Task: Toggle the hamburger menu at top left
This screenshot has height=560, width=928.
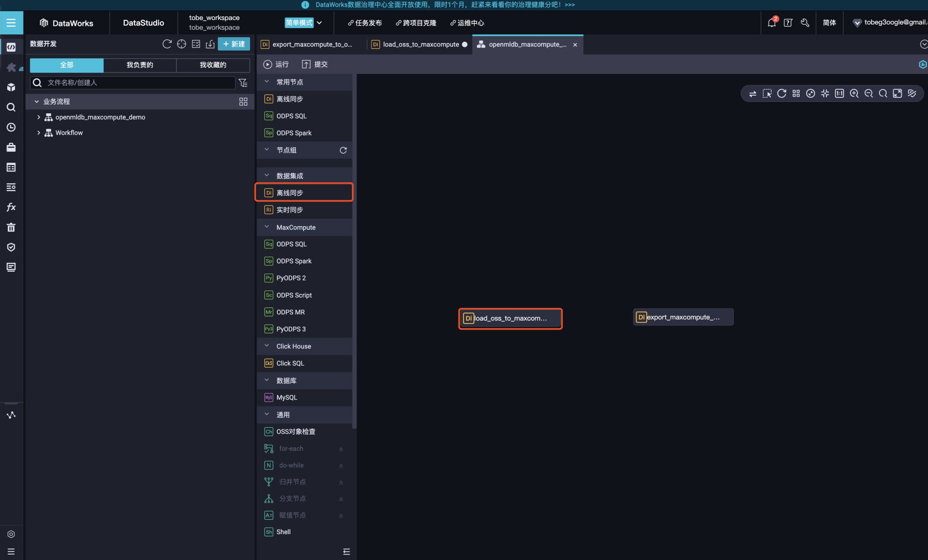Action: coord(11,23)
